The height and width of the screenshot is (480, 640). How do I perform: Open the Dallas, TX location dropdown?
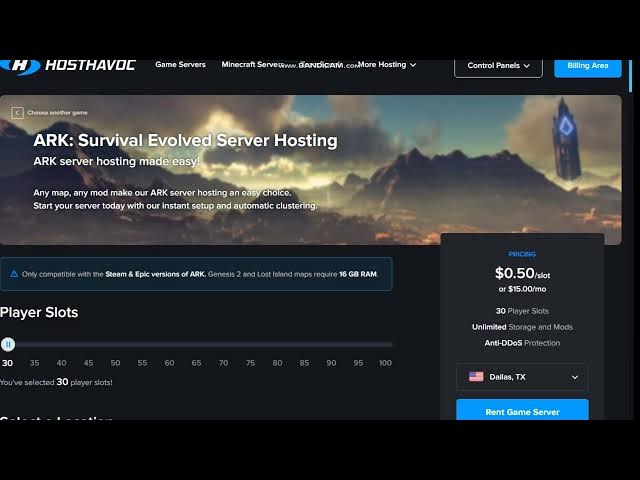tap(522, 377)
